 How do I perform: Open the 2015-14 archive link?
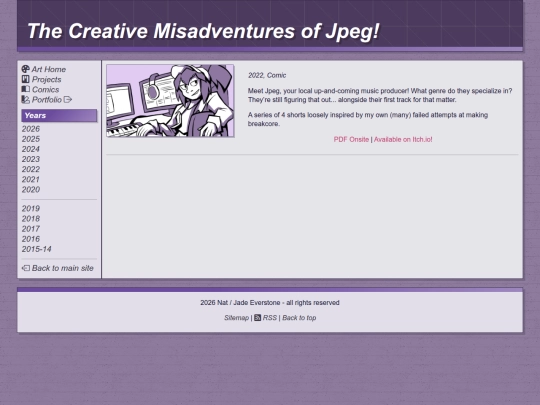37,249
